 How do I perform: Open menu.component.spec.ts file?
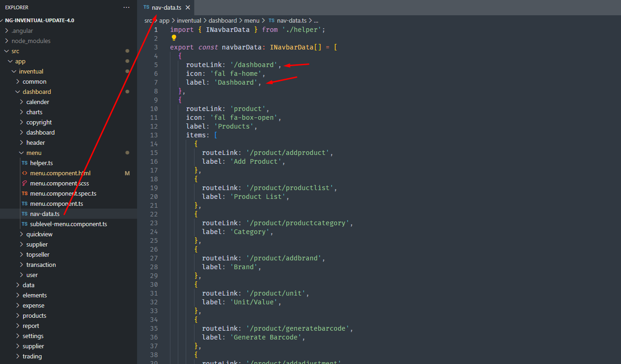[x=63, y=193]
